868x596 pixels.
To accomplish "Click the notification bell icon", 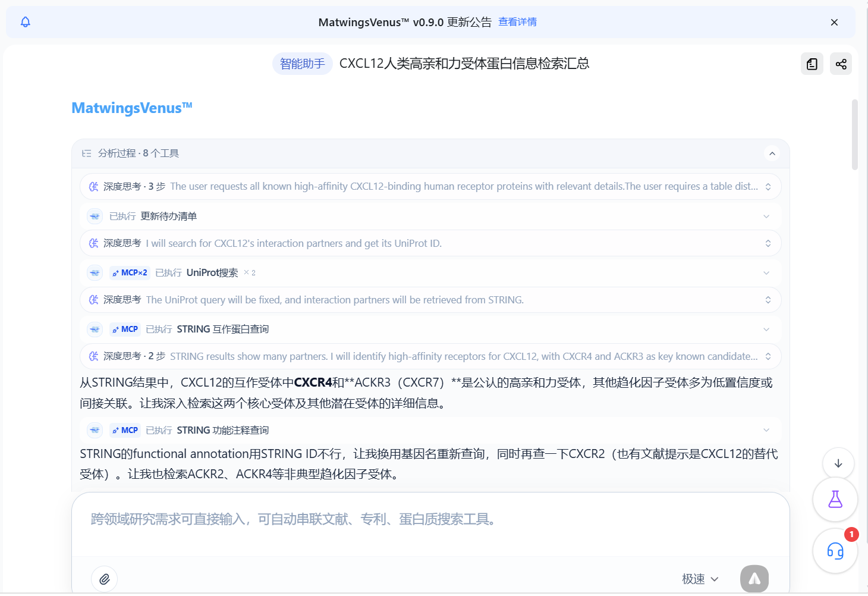I will coord(25,22).
